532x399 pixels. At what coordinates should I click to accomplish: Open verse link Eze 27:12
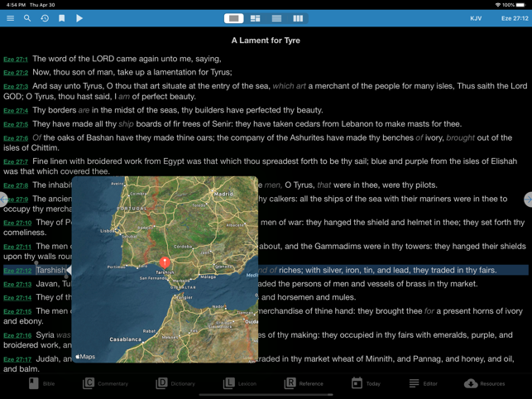click(x=17, y=271)
